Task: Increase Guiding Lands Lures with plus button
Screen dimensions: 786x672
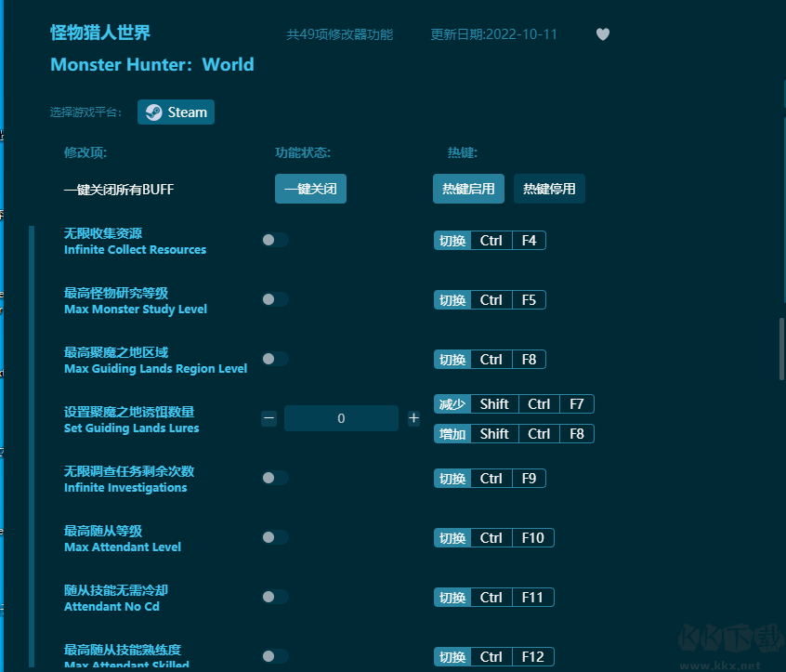Action: click(413, 418)
